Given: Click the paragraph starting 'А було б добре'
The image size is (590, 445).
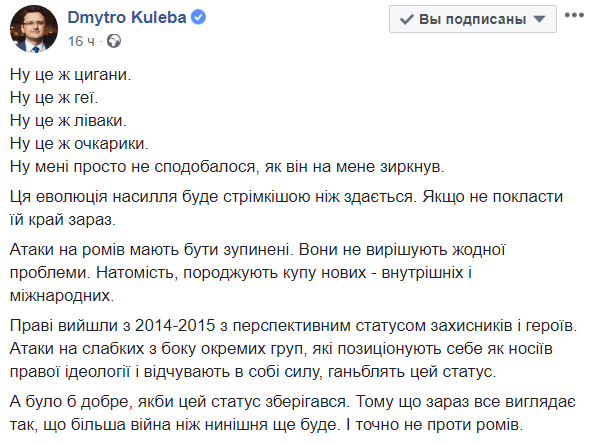Looking at the screenshot, I should pyautogui.click(x=293, y=413).
